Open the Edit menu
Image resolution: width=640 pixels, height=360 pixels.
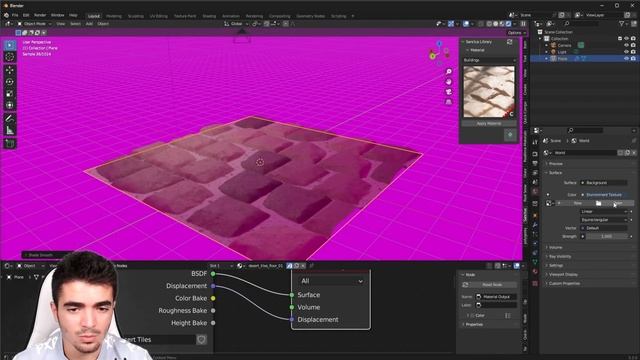point(26,15)
